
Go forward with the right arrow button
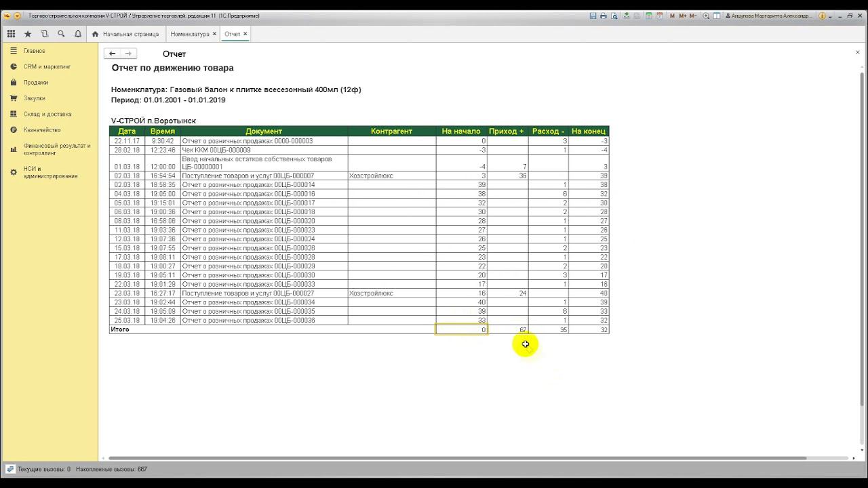[128, 54]
